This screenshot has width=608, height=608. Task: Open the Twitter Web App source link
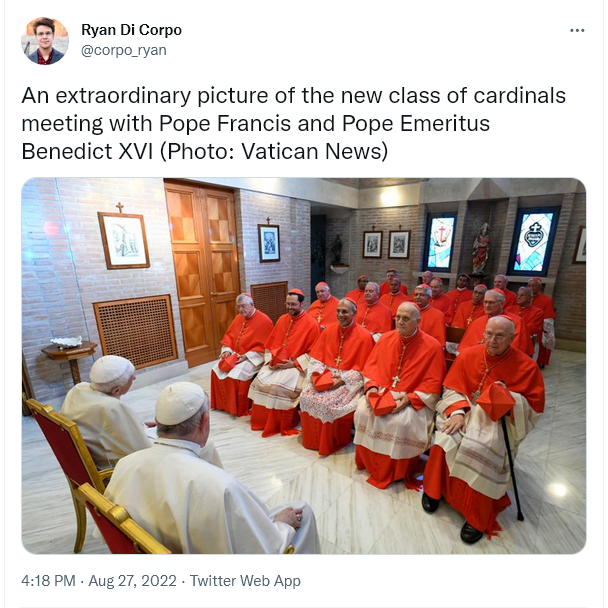coord(245,580)
